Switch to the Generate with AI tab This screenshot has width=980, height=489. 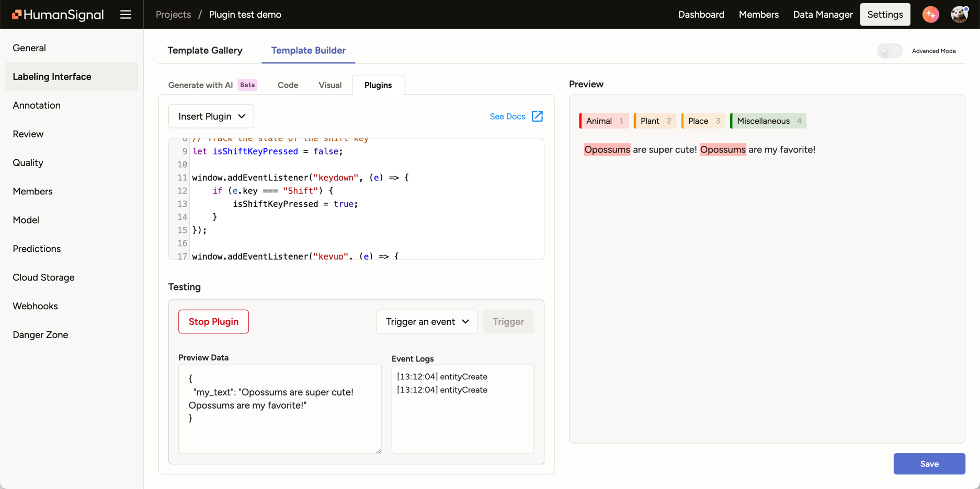tap(201, 85)
